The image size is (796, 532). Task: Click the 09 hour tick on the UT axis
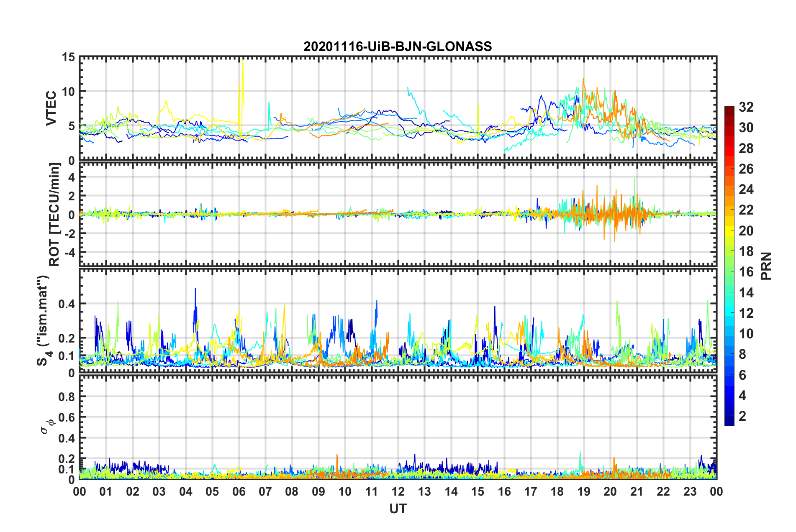click(318, 492)
